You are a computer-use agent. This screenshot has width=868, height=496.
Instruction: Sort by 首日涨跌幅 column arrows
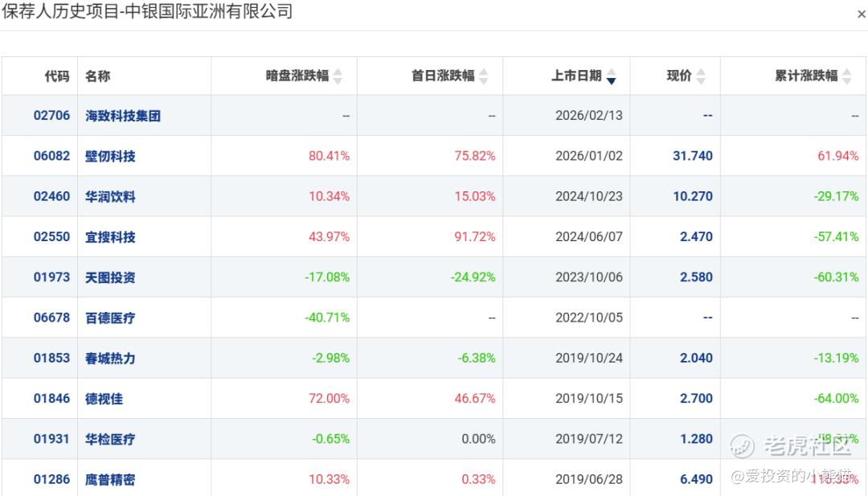[x=483, y=76]
